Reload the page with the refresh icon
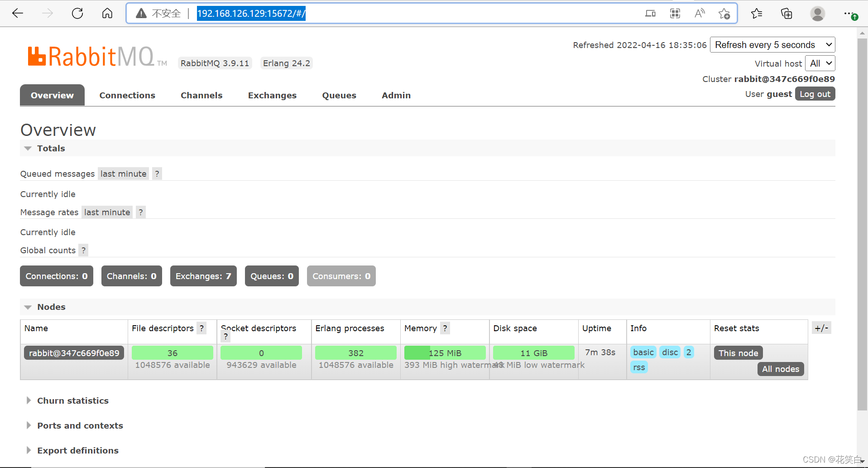The width and height of the screenshot is (868, 468). [77, 14]
